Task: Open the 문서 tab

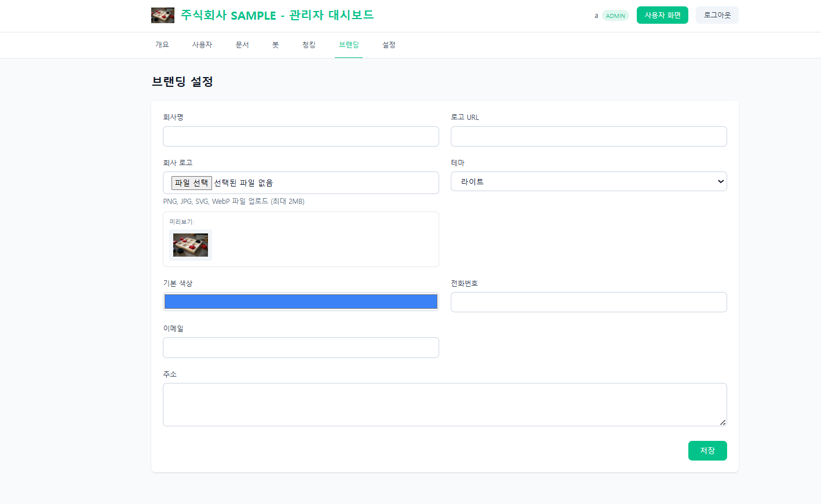Action: coord(242,45)
